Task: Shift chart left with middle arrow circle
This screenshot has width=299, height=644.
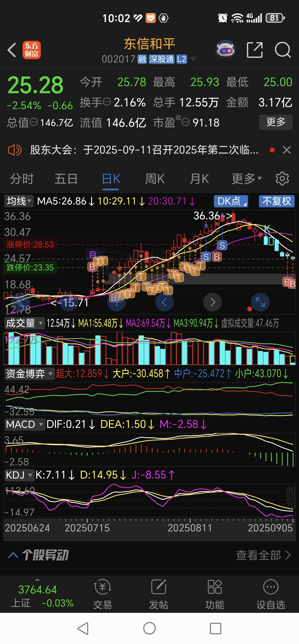Action: tap(164, 302)
